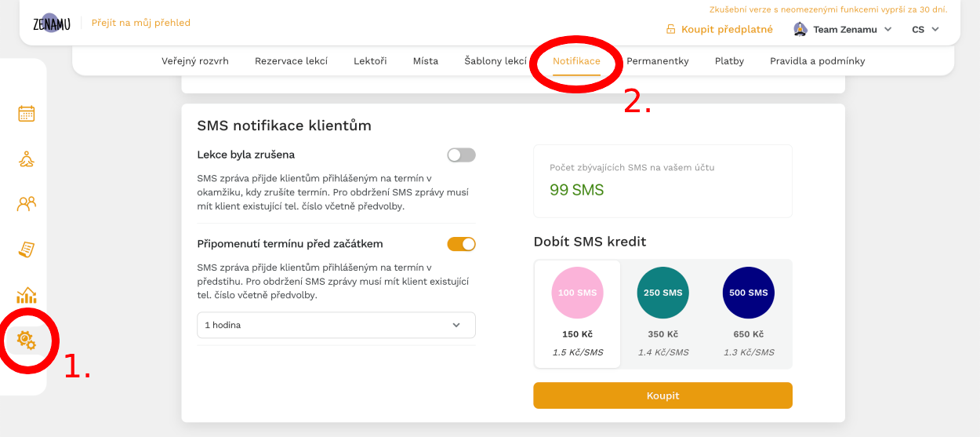Click the Team Zenamu avatar icon
980x437 pixels.
click(800, 29)
